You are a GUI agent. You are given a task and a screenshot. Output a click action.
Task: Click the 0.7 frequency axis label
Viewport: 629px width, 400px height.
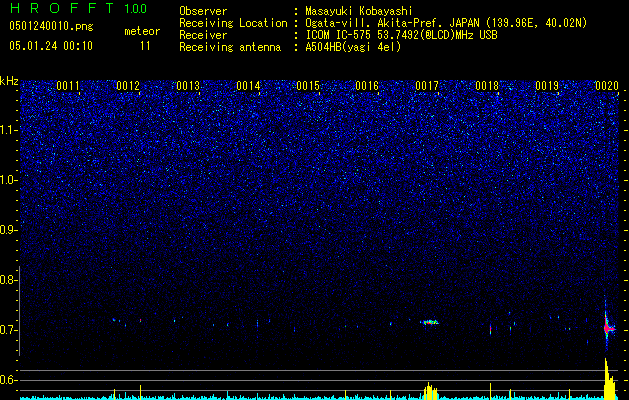click(x=9, y=330)
